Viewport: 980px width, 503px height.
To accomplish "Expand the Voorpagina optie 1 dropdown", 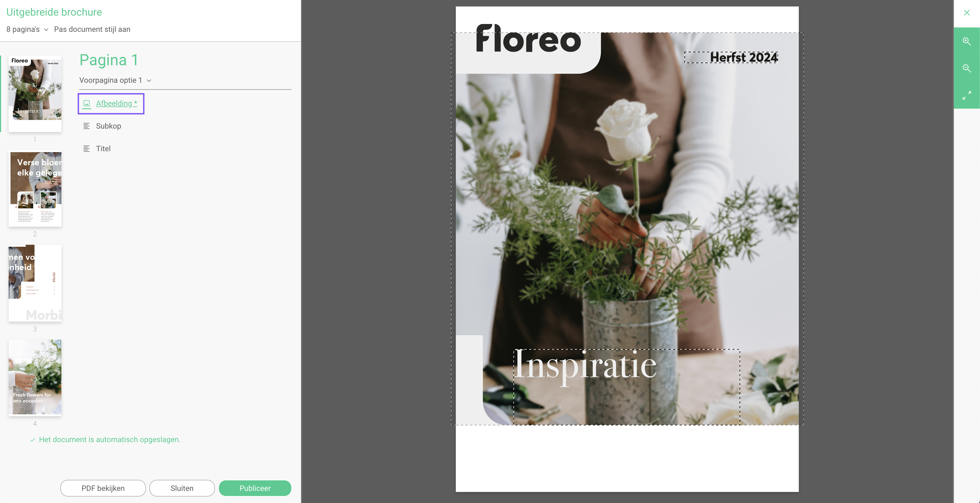I will [x=115, y=80].
